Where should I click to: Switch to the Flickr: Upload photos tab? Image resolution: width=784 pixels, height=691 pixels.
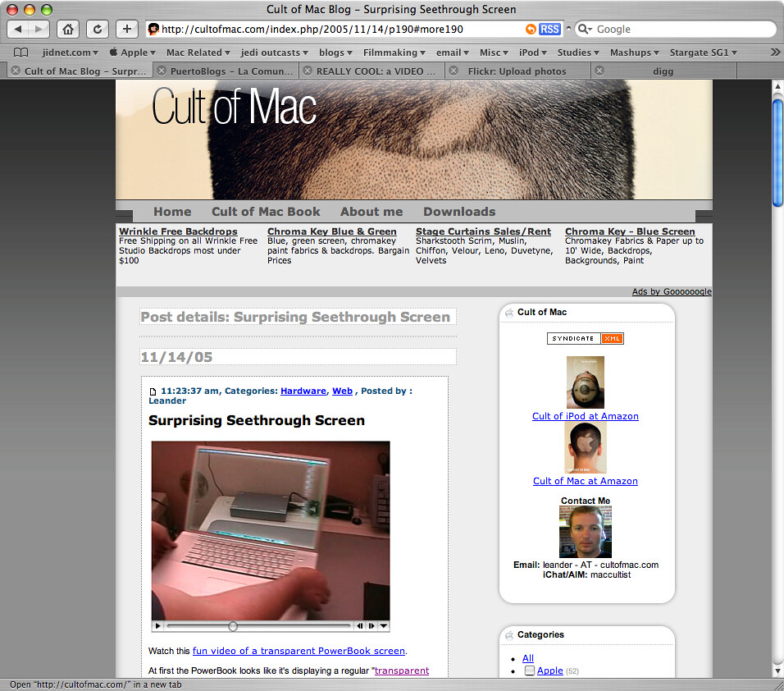click(518, 71)
